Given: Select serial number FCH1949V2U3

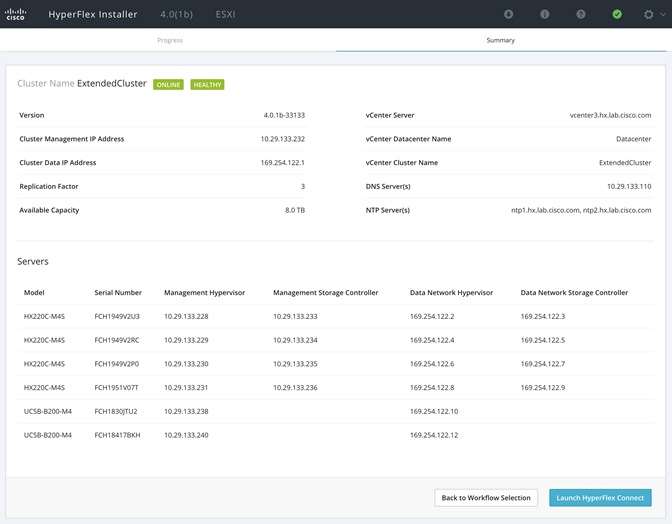Looking at the screenshot, I should [x=117, y=317].
